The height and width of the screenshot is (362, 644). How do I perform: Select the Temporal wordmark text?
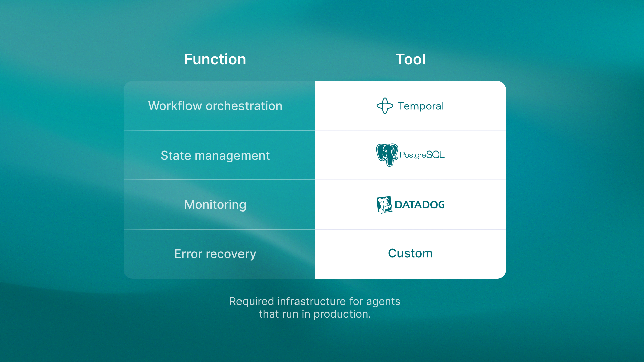tap(421, 106)
